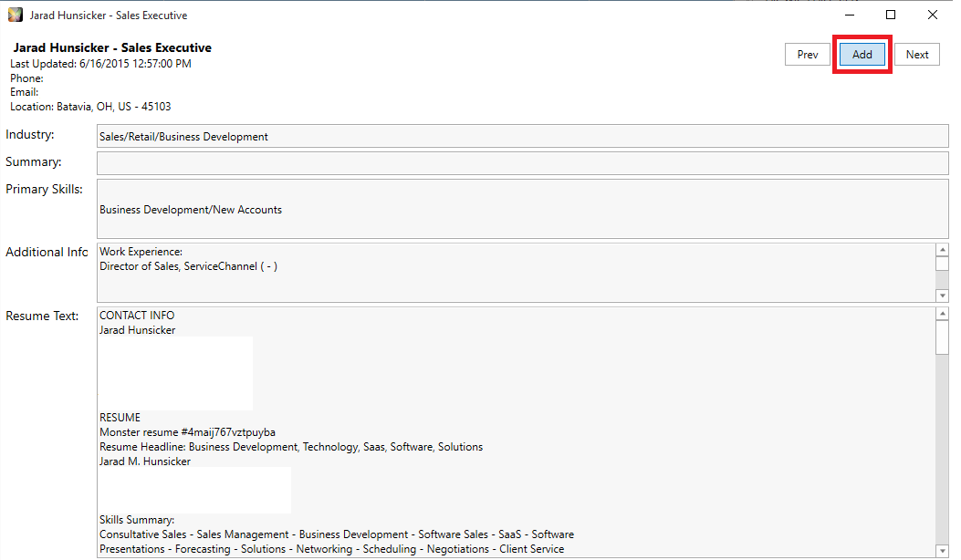Click 'Monster resume #4maij767vztpuyba' text
This screenshot has height=560, width=961.
[187, 432]
